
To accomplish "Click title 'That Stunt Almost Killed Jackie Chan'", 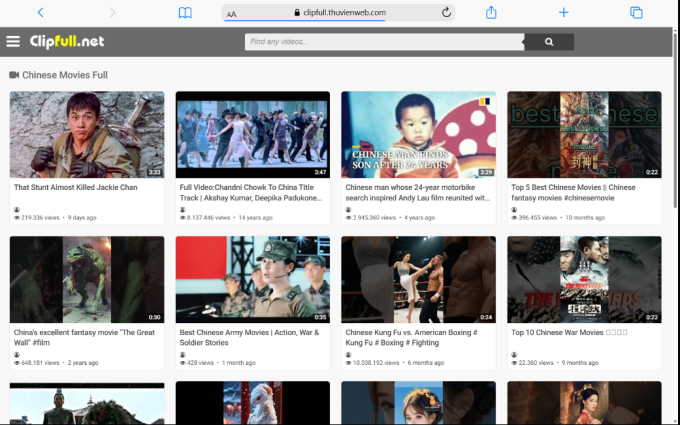I will point(75,187).
